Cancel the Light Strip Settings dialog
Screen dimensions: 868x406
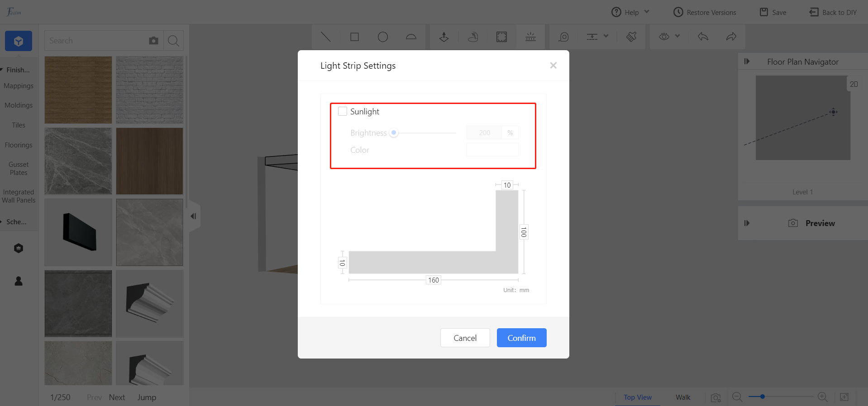(465, 338)
